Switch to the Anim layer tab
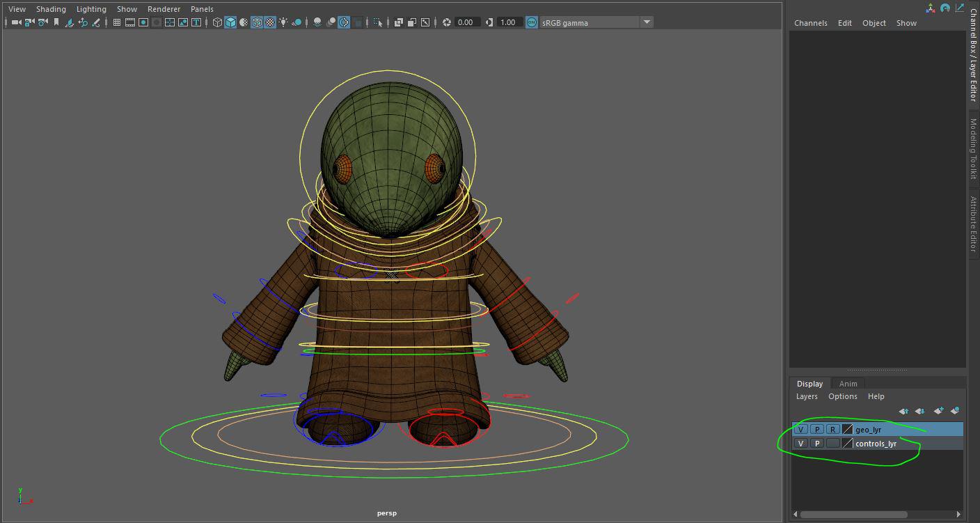Screen dimensions: 980x523 click(848, 384)
